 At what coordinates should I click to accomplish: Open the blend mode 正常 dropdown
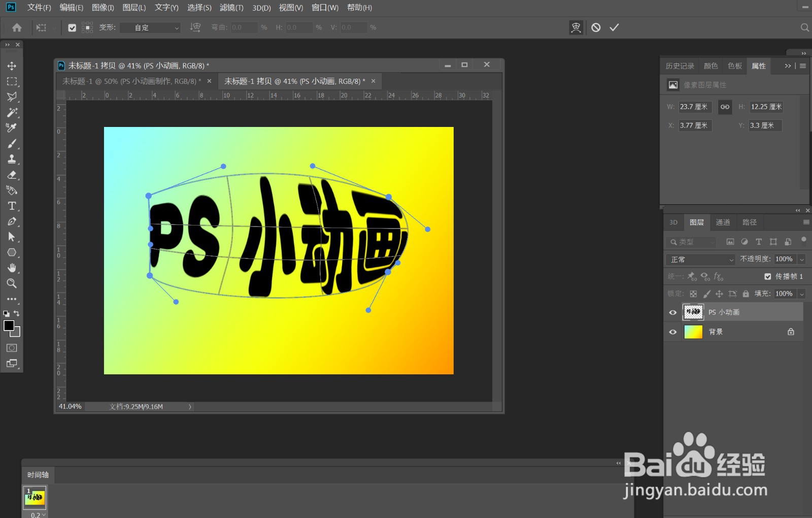click(699, 259)
